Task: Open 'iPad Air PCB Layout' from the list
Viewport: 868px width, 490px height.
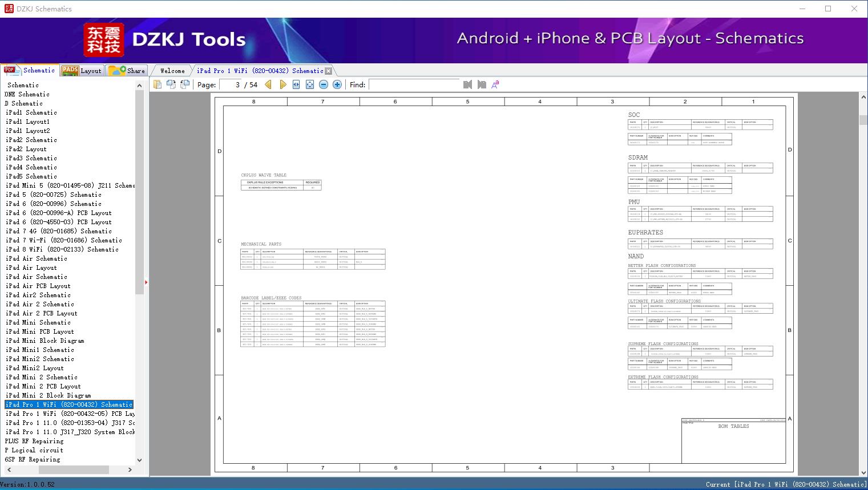Action: (x=38, y=286)
